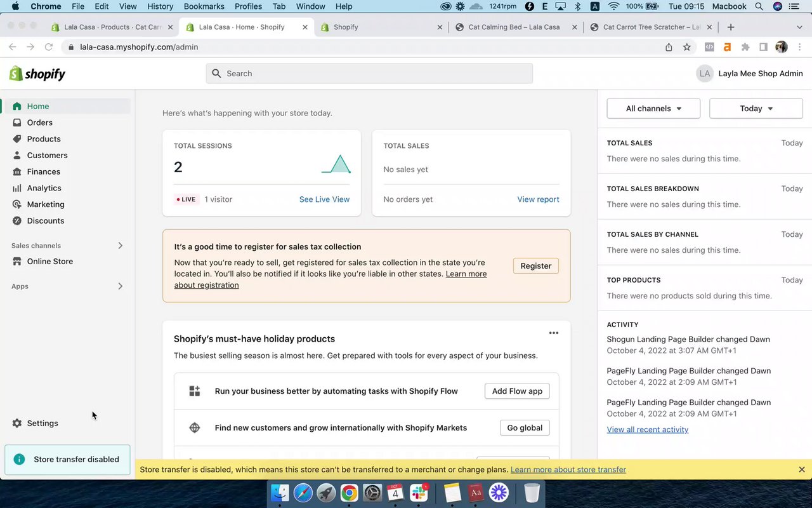Image resolution: width=812 pixels, height=508 pixels.
Task: Open the Bookmarks menu
Action: click(204, 6)
